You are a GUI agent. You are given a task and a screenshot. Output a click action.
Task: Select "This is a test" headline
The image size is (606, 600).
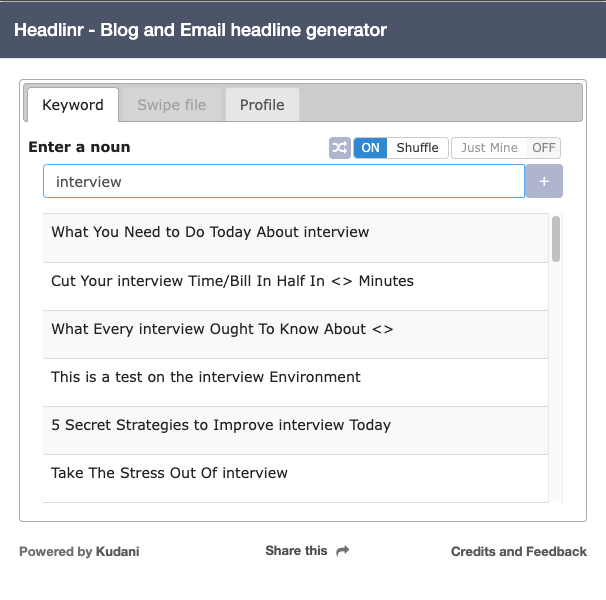point(206,377)
